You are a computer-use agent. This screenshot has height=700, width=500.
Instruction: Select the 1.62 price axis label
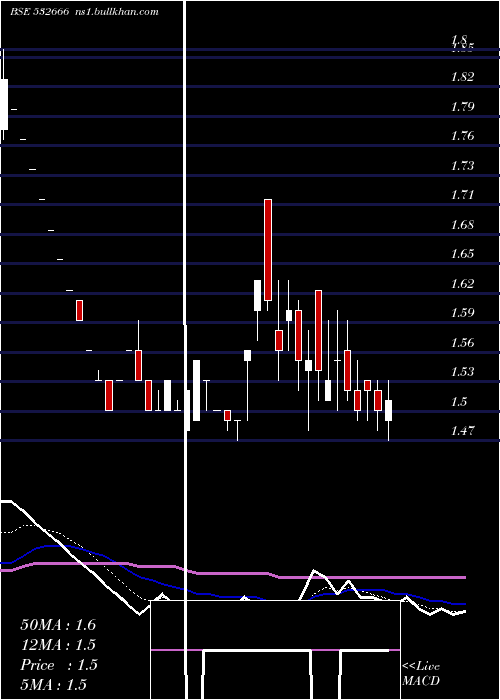point(462,283)
